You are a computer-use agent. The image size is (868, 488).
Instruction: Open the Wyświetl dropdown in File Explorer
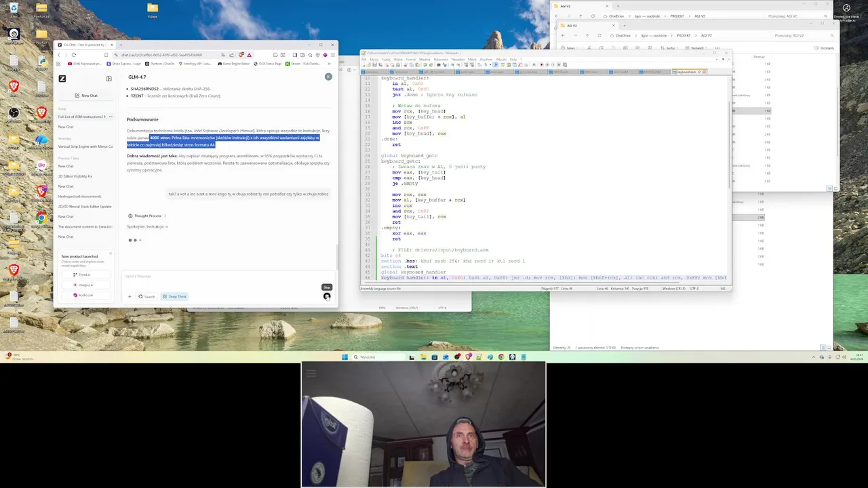pyautogui.click(x=696, y=48)
